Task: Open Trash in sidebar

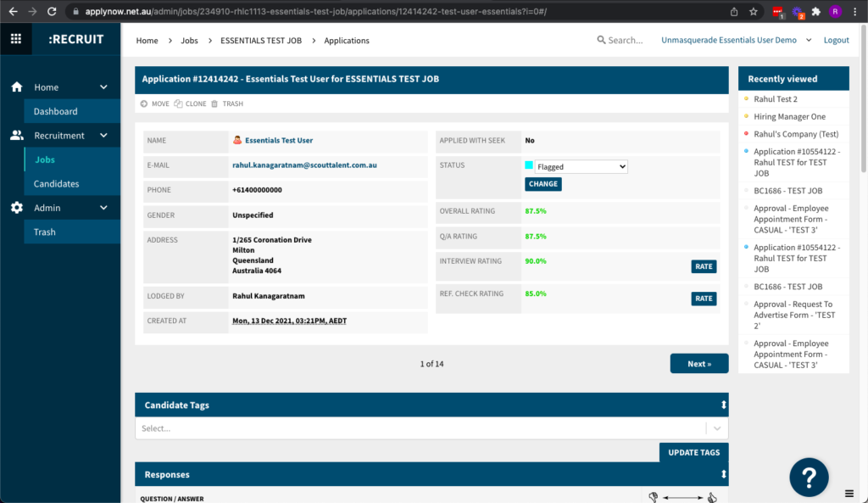Action: [72, 232]
